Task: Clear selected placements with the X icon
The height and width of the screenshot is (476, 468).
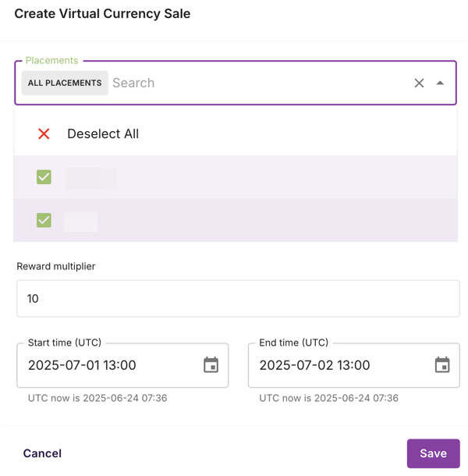Action: coord(419,83)
